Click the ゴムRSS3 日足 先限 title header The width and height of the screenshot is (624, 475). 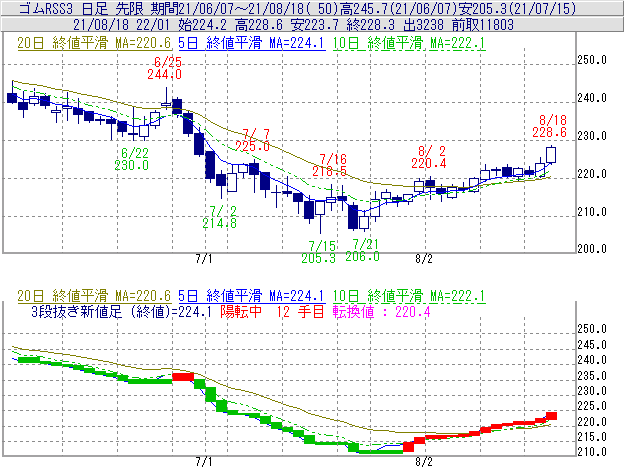(81, 8)
